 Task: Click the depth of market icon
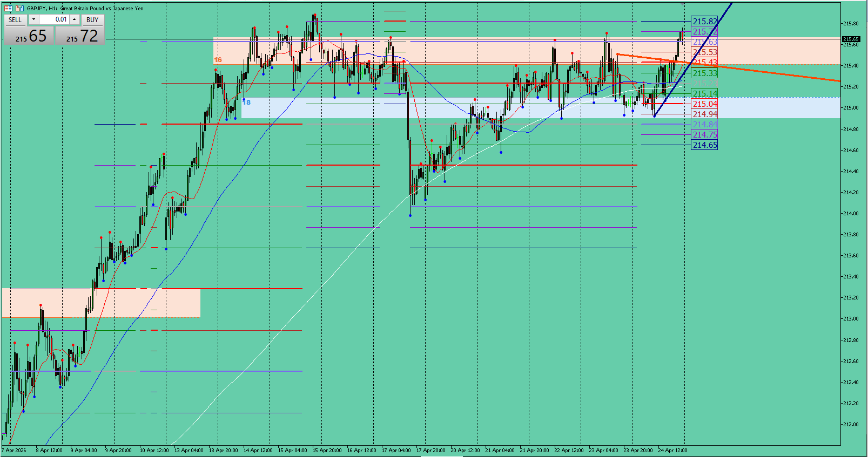(x=19, y=8)
